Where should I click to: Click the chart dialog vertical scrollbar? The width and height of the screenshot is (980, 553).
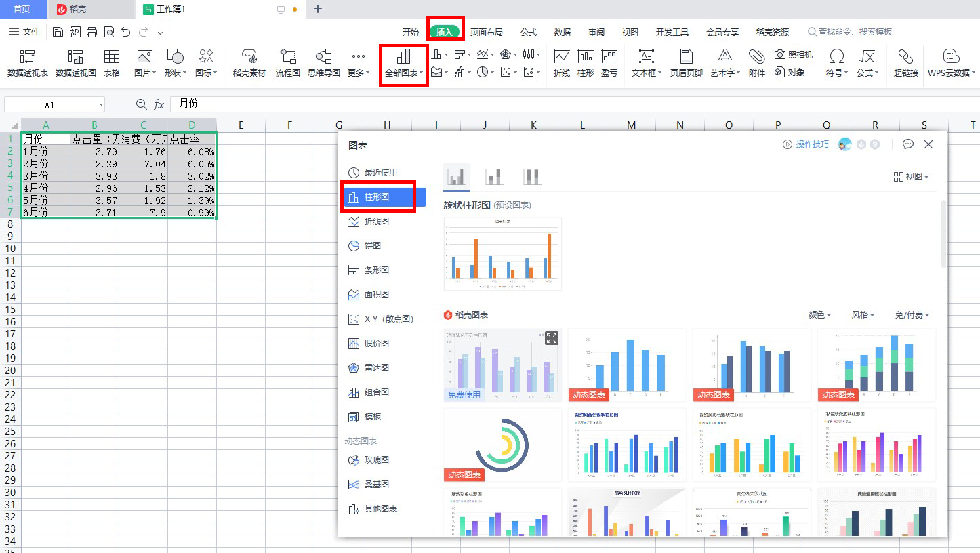click(x=943, y=234)
